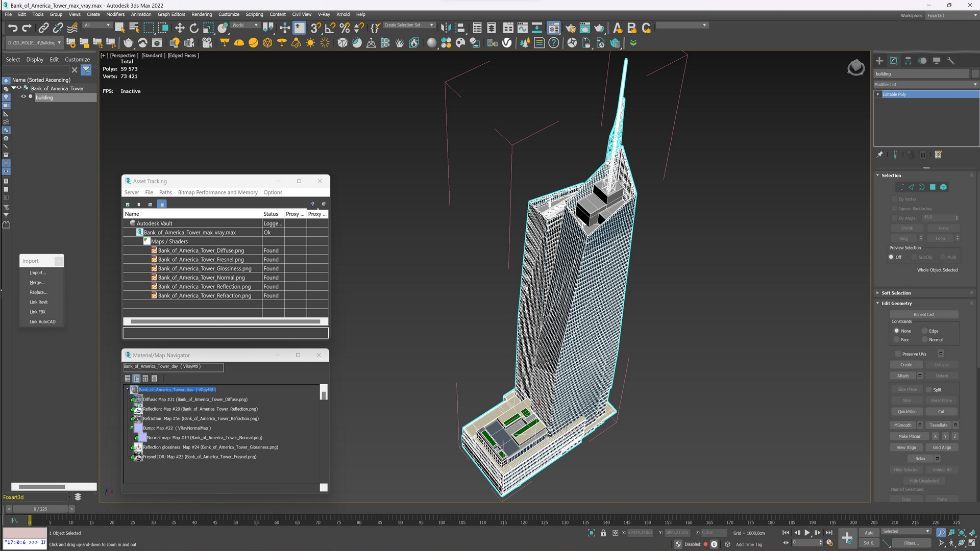Screen dimensions: 980x551
Task: Open the Modifiers menu
Action: click(115, 14)
